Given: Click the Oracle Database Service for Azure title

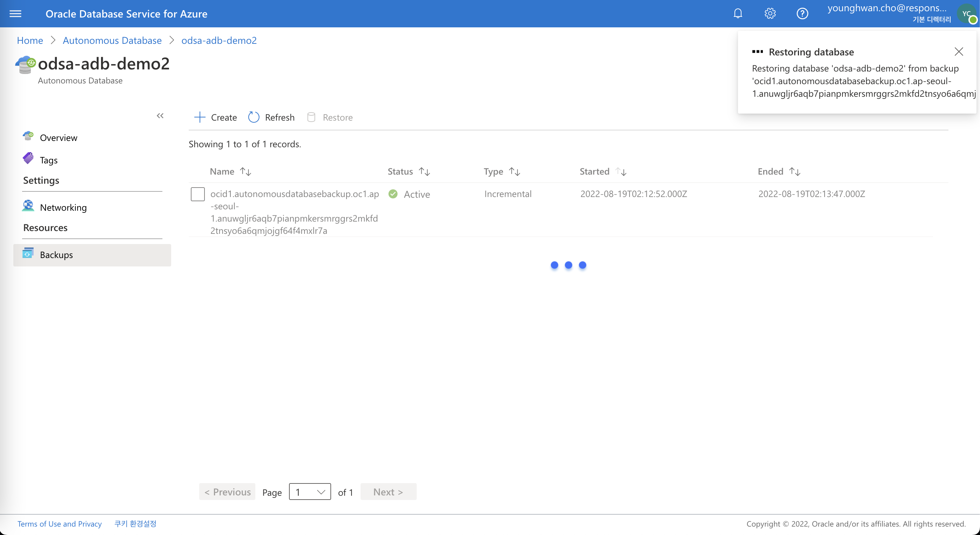Looking at the screenshot, I should pos(127,14).
